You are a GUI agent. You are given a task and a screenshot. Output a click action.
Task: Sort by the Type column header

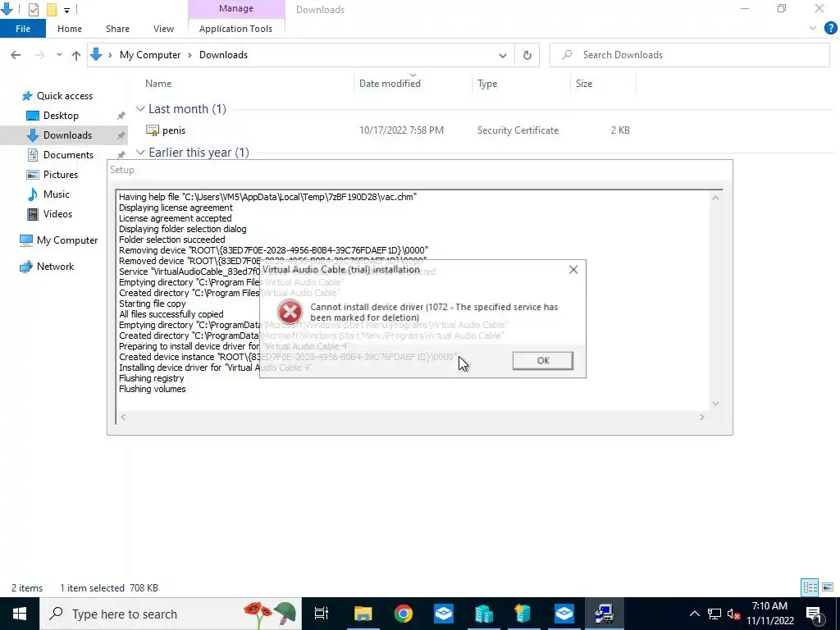[x=487, y=84]
